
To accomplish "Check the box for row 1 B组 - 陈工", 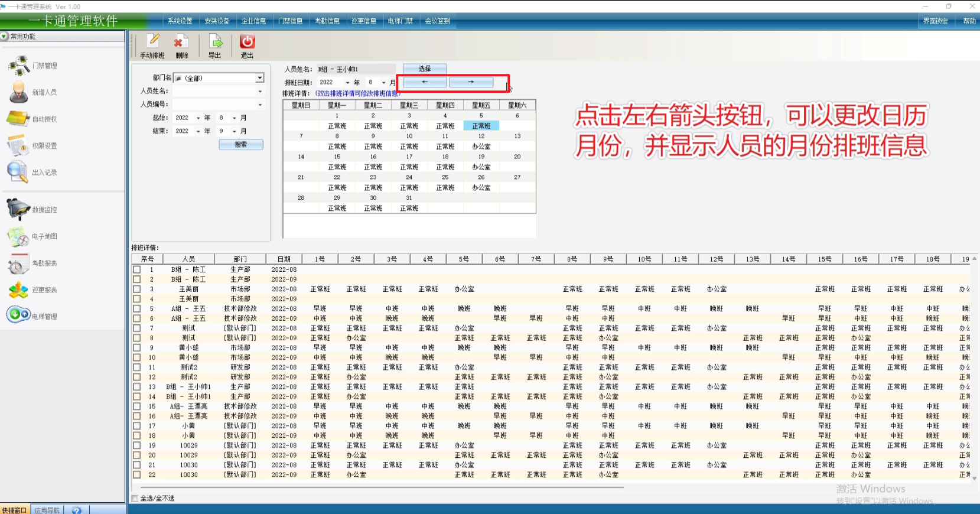I will click(137, 269).
